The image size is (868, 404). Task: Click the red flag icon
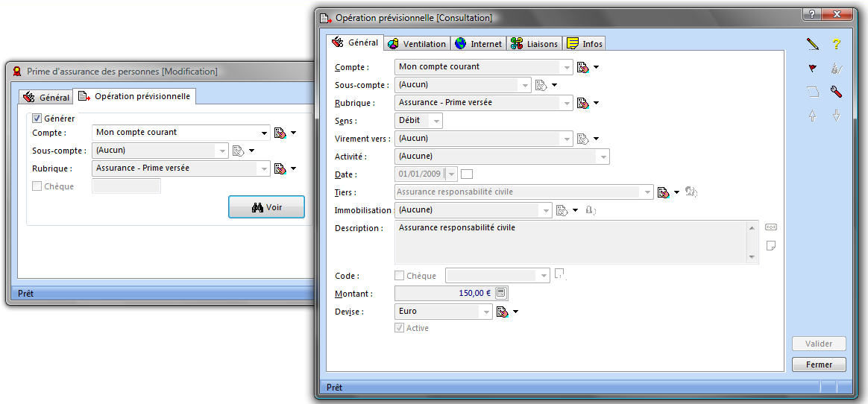813,69
